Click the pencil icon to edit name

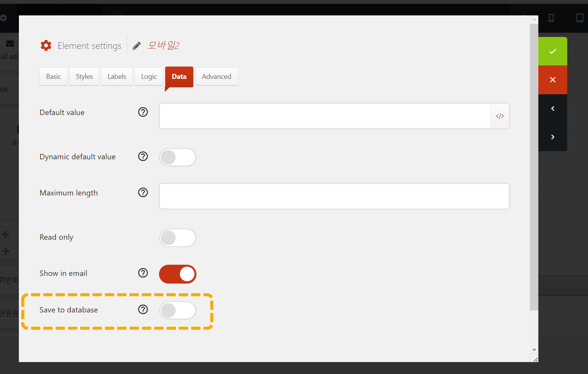(137, 46)
